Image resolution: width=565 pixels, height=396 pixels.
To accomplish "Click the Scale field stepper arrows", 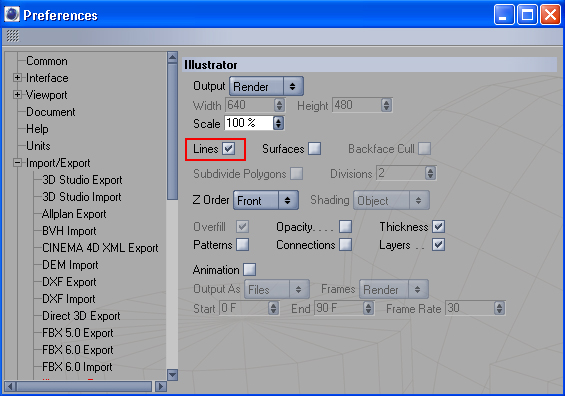I will (x=278, y=123).
